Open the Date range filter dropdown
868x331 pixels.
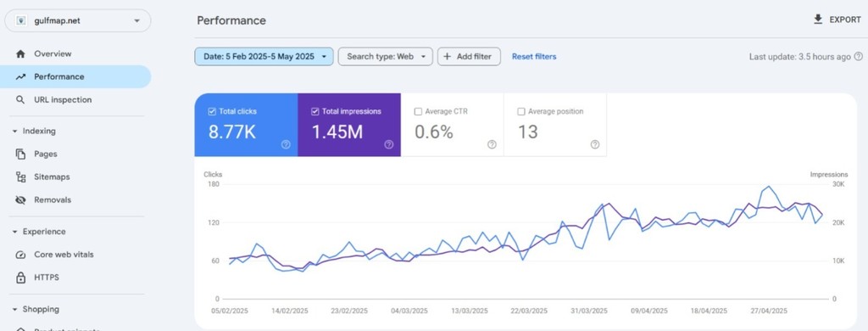click(264, 57)
